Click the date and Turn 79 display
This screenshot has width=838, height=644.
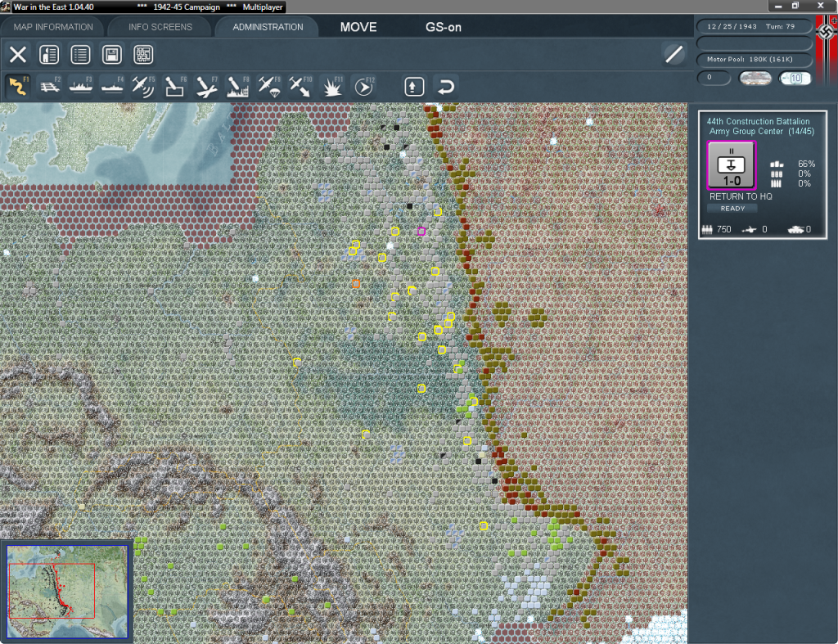tap(754, 26)
